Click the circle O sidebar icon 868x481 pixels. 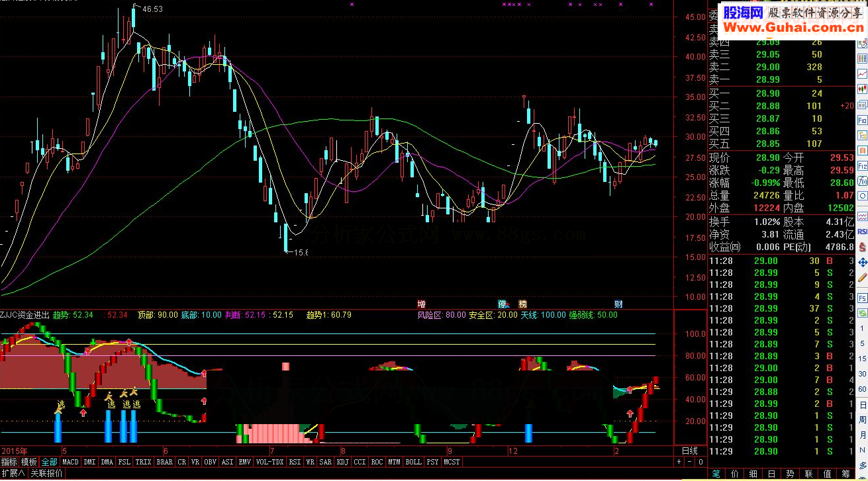862,196
